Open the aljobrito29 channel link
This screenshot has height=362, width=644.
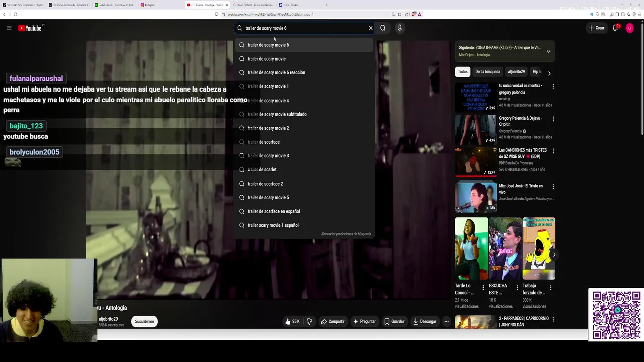click(x=108, y=319)
